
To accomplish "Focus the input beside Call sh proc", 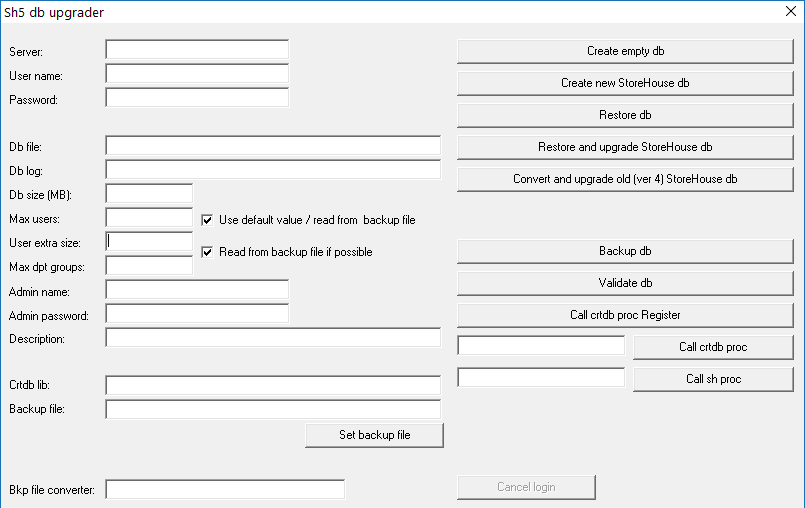I will point(541,378).
